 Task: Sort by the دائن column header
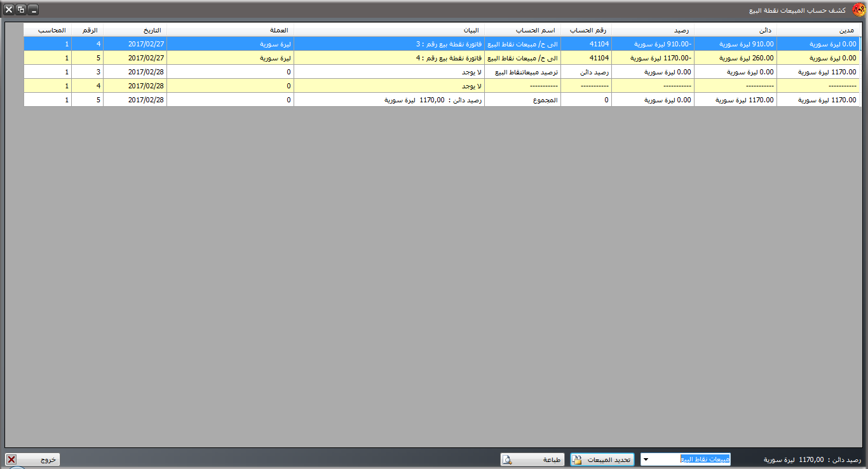[x=735, y=30]
